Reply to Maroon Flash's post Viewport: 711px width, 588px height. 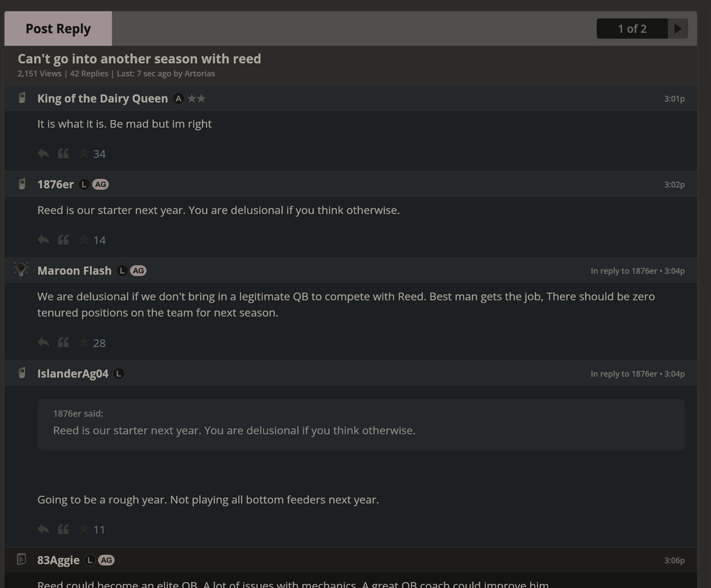(x=43, y=343)
